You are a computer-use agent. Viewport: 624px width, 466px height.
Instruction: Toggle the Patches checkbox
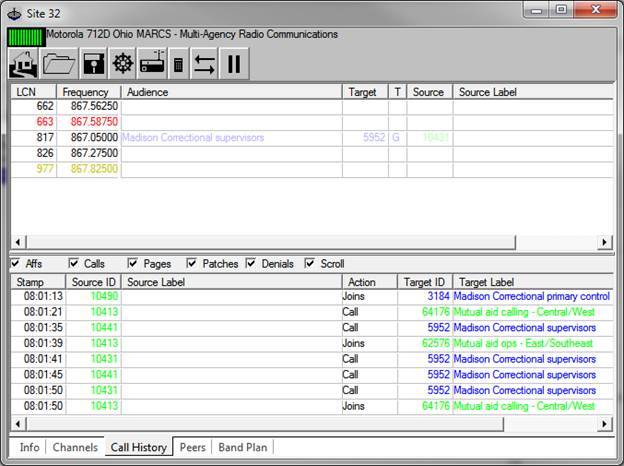(192, 264)
